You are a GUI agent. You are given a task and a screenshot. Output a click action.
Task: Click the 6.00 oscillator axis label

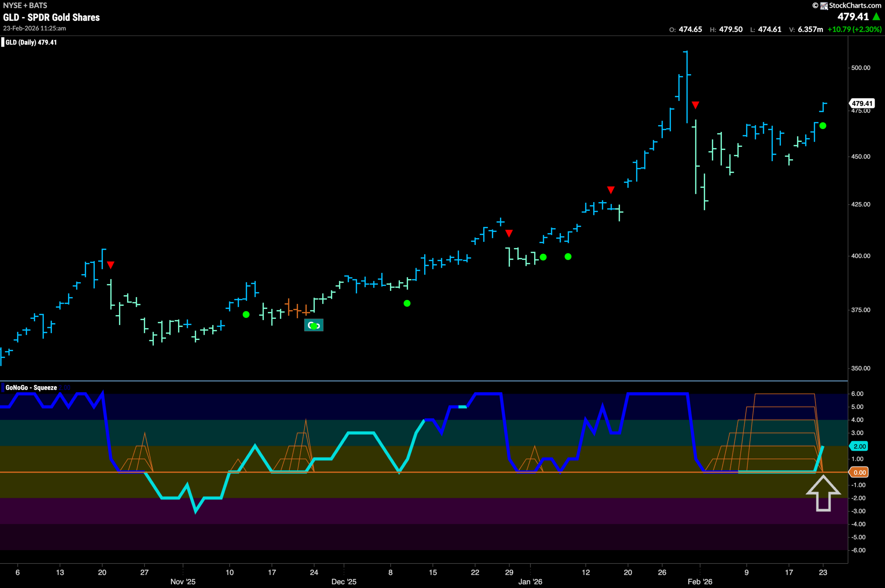pos(857,394)
